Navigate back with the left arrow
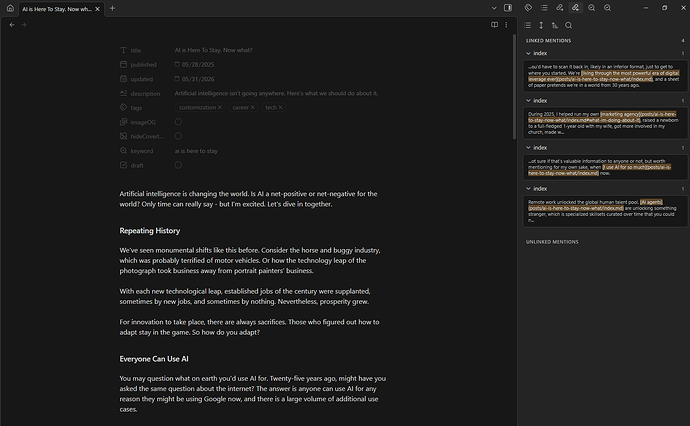The image size is (690, 426). (12, 25)
